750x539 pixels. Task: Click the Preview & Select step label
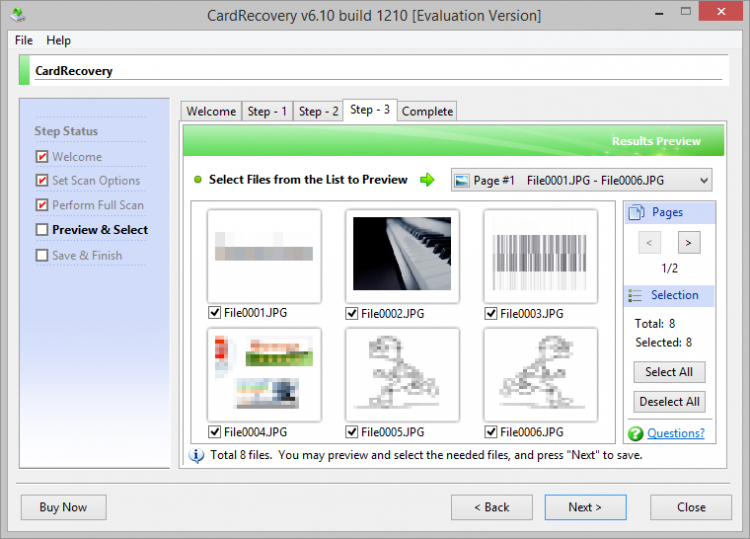coord(100,230)
